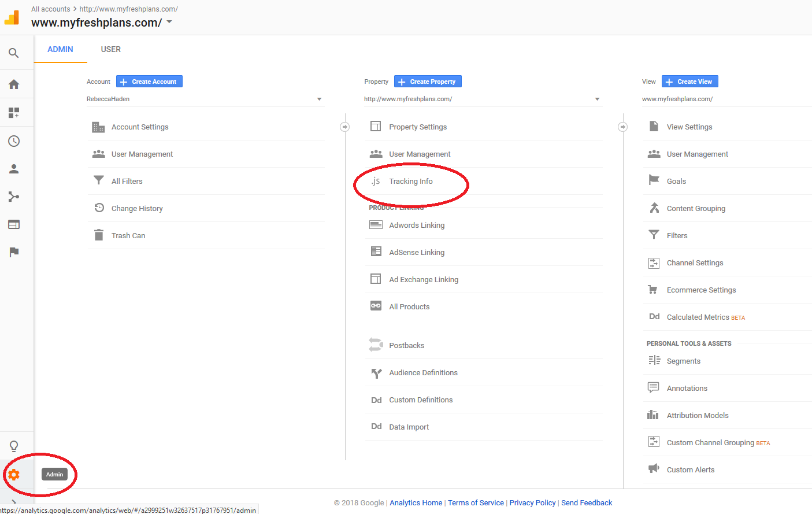Open Audience person icon in sidebar

[x=14, y=169]
